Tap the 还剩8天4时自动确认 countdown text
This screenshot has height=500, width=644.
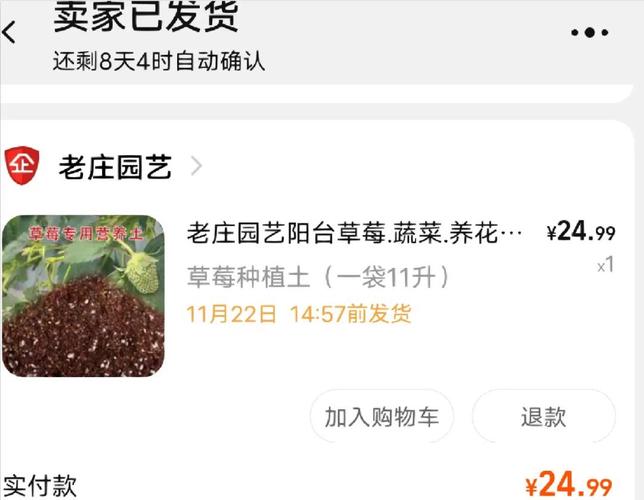pos(159,61)
